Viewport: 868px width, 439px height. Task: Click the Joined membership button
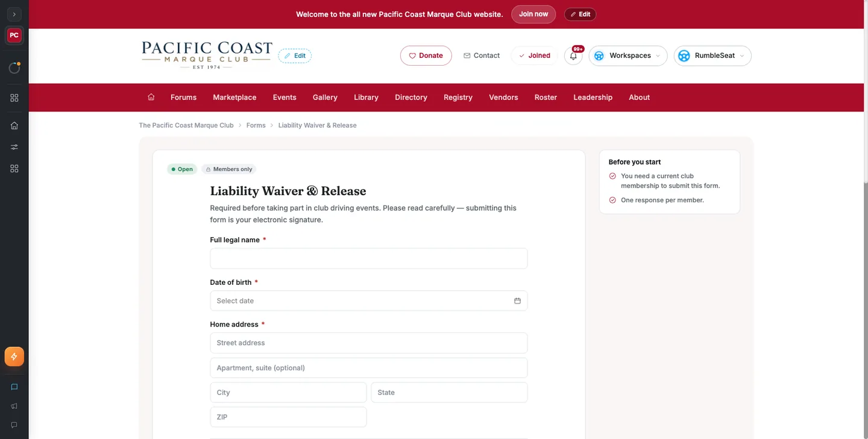534,55
